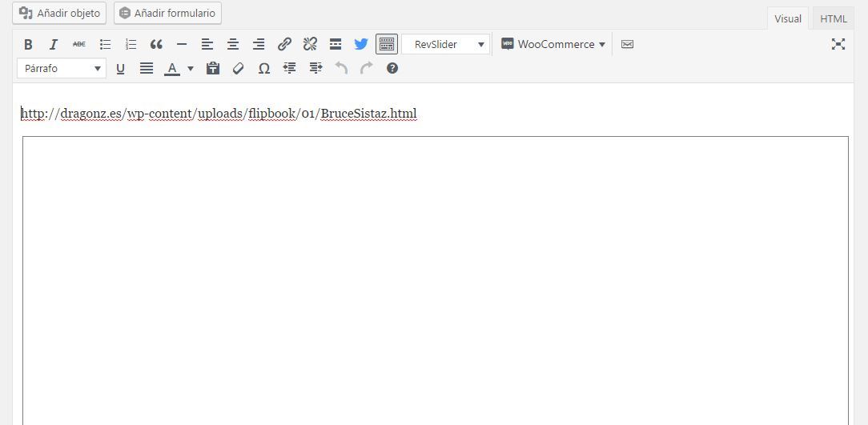Insert a numbered list
Image resolution: width=868 pixels, height=425 pixels.
(x=131, y=44)
